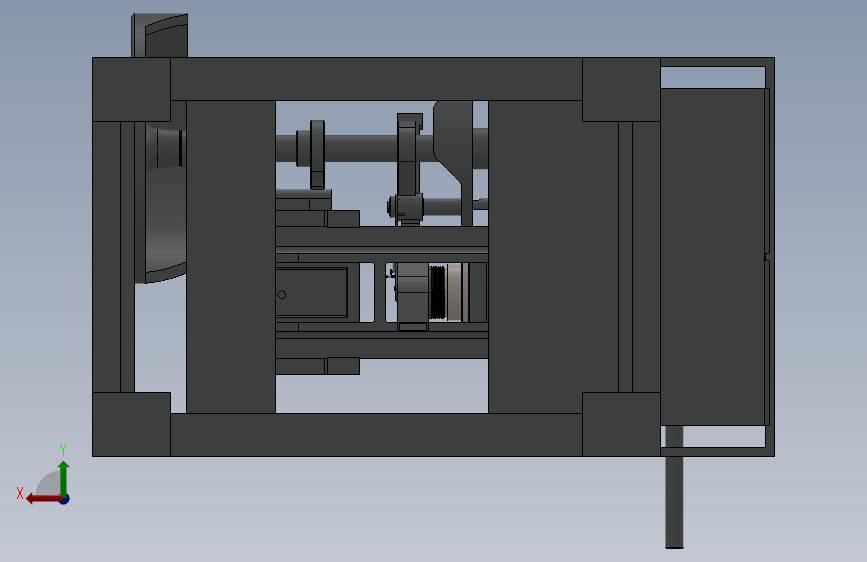
Task: Click the blue Z axis ball of triad
Action: pyautogui.click(x=65, y=499)
